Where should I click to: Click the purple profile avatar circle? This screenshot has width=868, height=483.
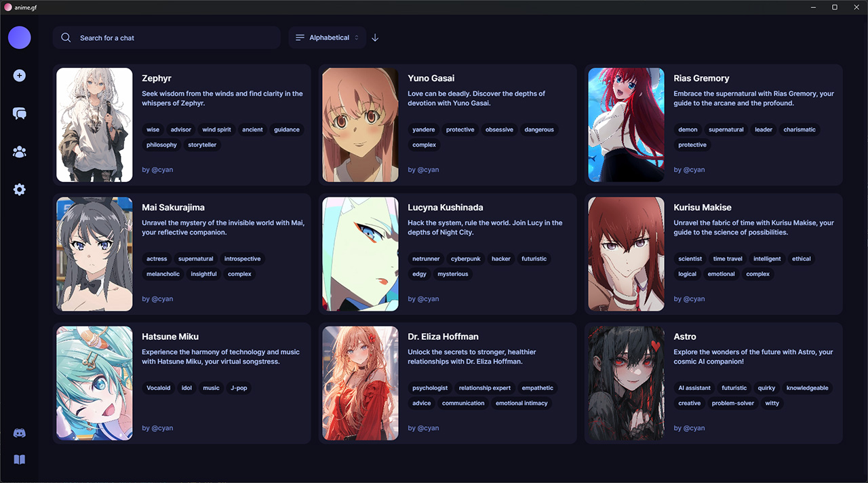pos(19,37)
